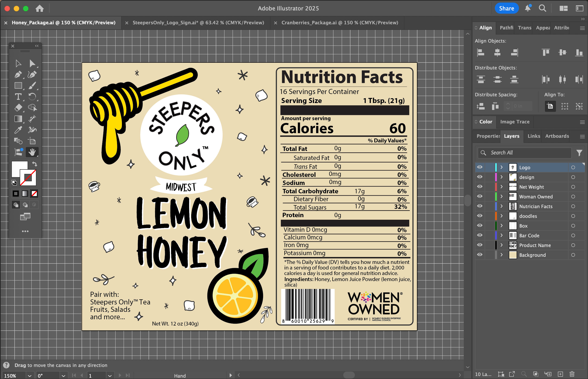Open the Artboards panel tab

(557, 136)
